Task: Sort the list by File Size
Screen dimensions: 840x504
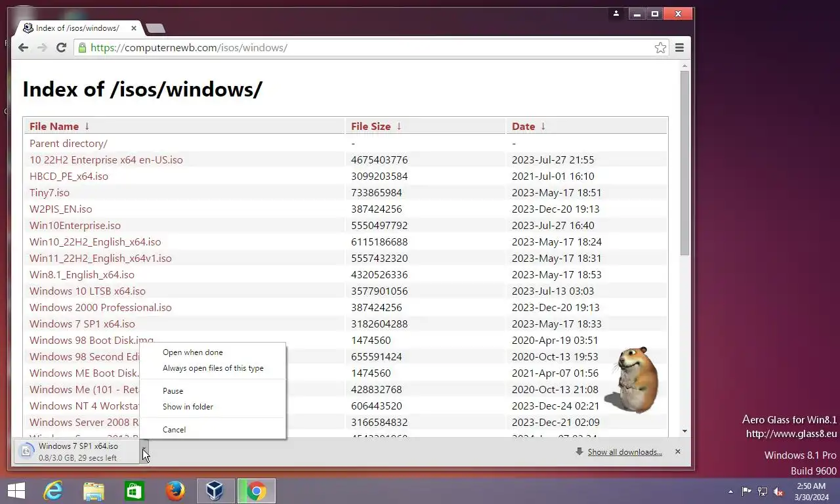Action: (376, 126)
